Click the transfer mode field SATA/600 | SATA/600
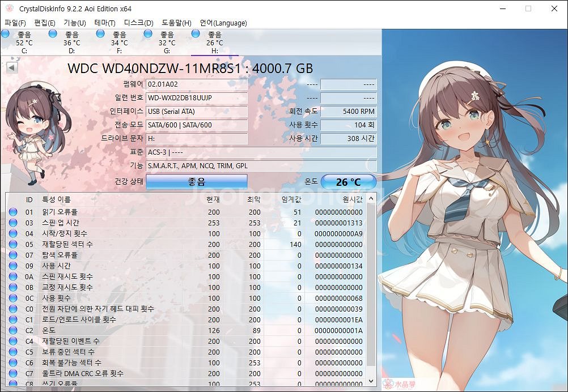This screenshot has height=392, width=568. click(x=197, y=125)
